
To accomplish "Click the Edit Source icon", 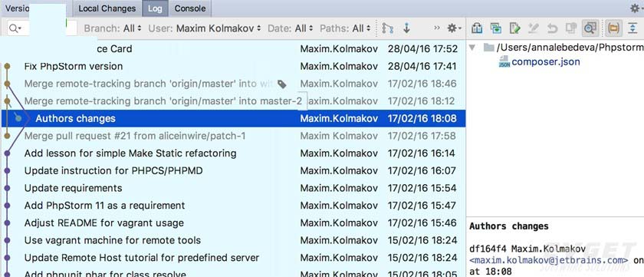I will tap(515, 28).
